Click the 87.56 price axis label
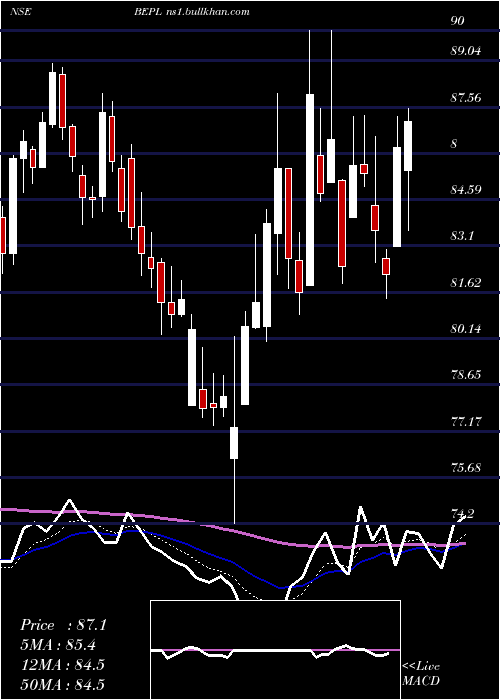This screenshot has width=500, height=700. click(466, 97)
